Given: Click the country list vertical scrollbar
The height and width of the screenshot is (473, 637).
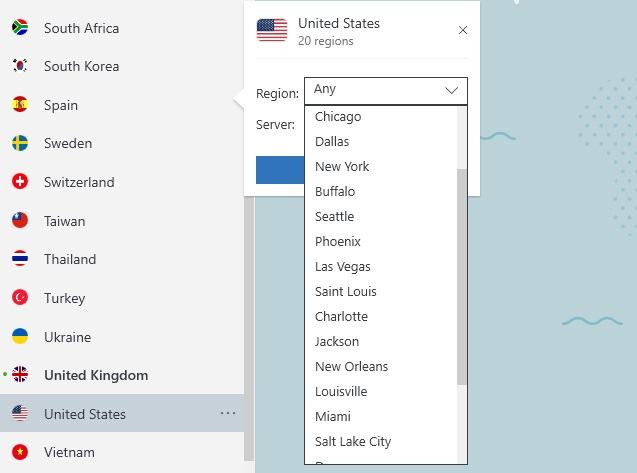Looking at the screenshot, I should [249, 328].
